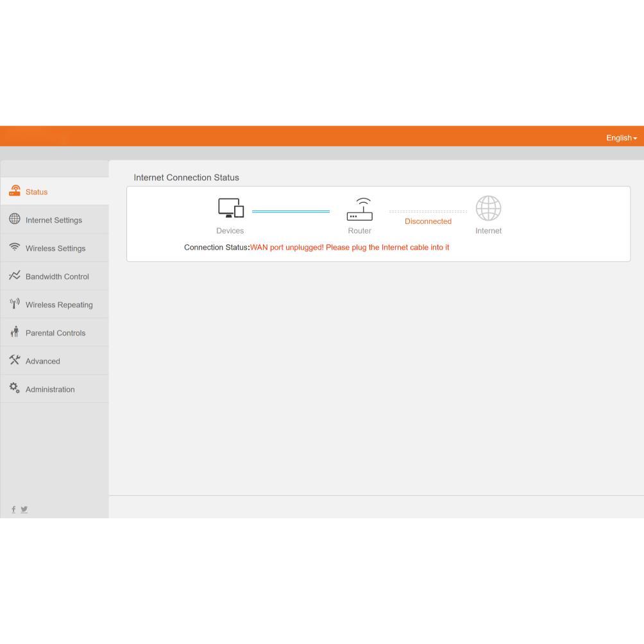Click the Bandwidth Control graph icon
This screenshot has height=644, width=644.
click(14, 275)
